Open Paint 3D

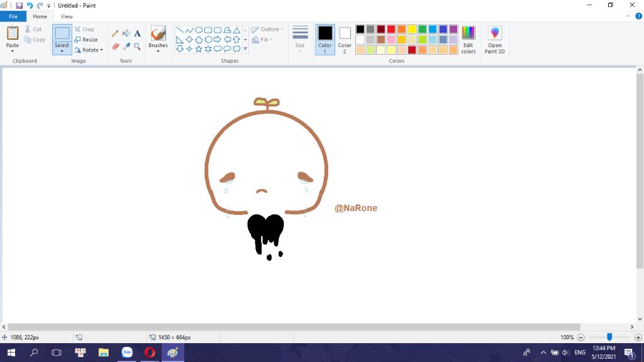click(x=494, y=40)
